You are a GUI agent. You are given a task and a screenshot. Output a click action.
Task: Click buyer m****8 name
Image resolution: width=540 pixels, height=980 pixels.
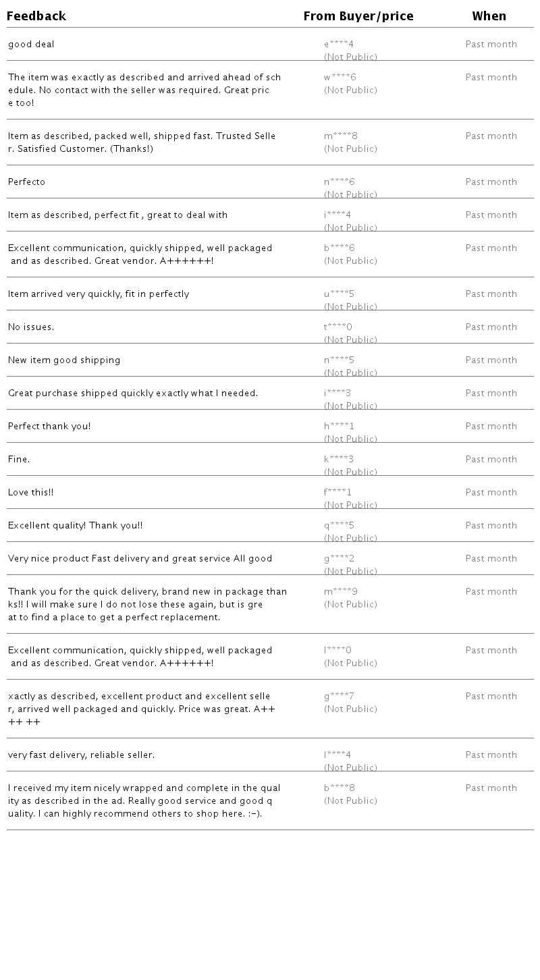click(x=340, y=136)
